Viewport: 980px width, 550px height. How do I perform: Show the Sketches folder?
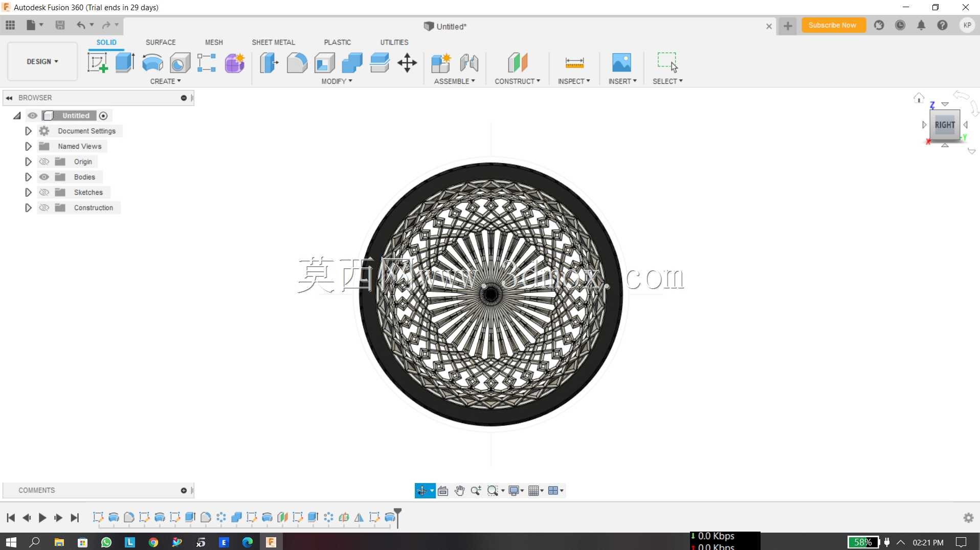44,192
